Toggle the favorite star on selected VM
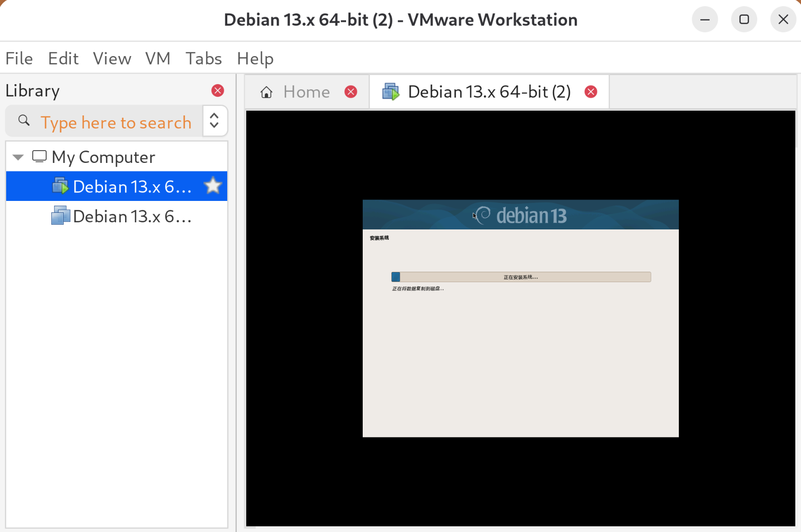The image size is (801, 532). [213, 186]
